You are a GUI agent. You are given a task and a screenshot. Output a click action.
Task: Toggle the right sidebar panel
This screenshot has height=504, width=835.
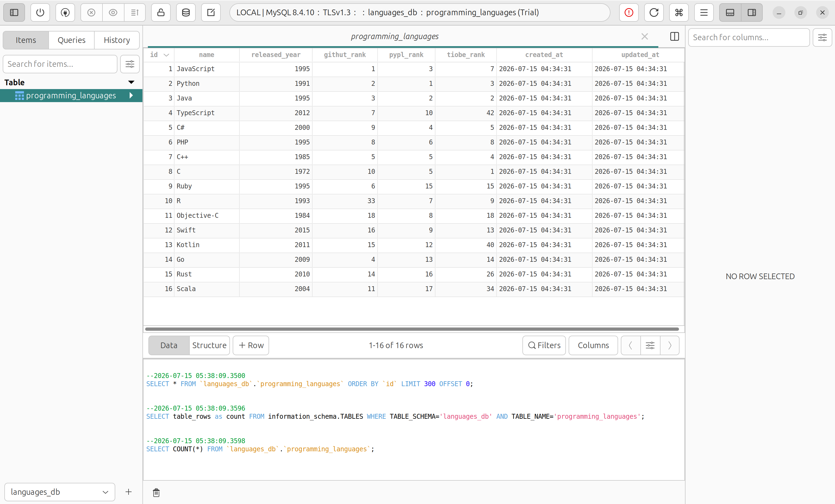click(752, 12)
